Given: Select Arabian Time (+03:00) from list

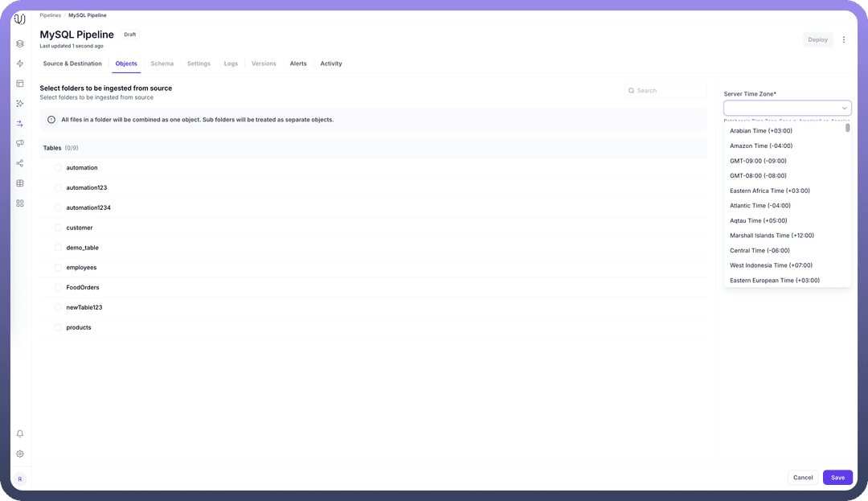Looking at the screenshot, I should (x=760, y=131).
